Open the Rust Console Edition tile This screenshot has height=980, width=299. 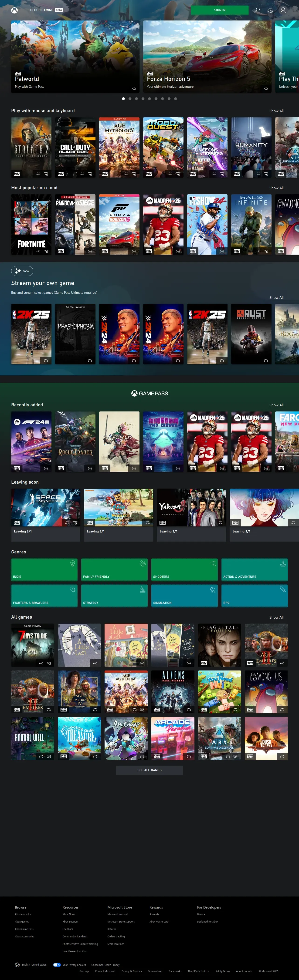pos(251,334)
